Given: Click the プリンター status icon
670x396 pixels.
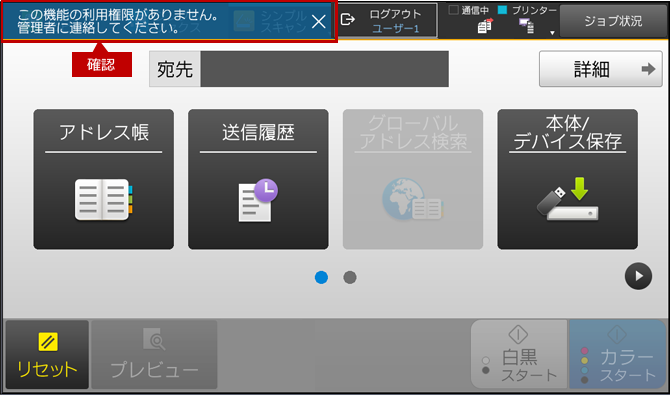Looking at the screenshot, I should pyautogui.click(x=526, y=26).
